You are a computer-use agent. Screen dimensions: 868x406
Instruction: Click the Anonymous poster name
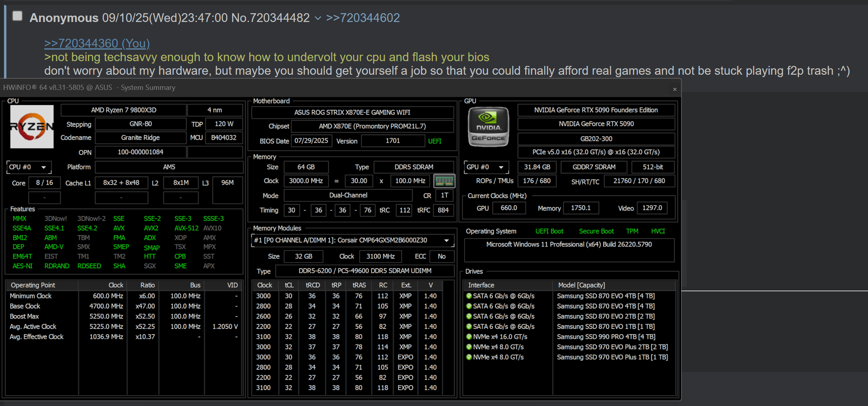point(64,18)
